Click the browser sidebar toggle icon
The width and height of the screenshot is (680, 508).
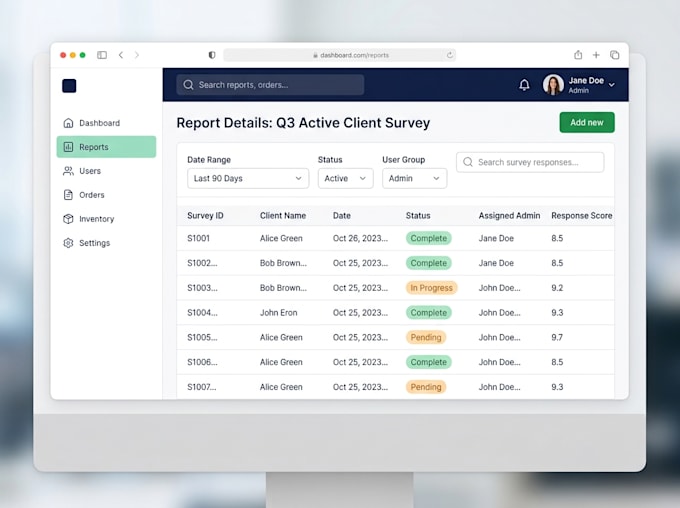tap(102, 55)
